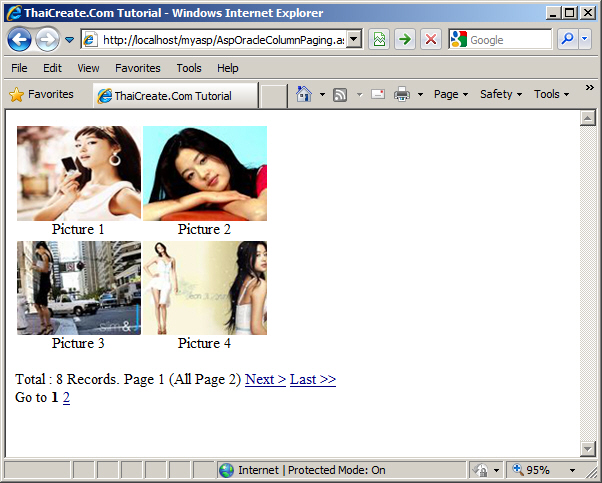Screen dimensions: 602x483
Task: Click the Print icon
Action: [x=402, y=94]
